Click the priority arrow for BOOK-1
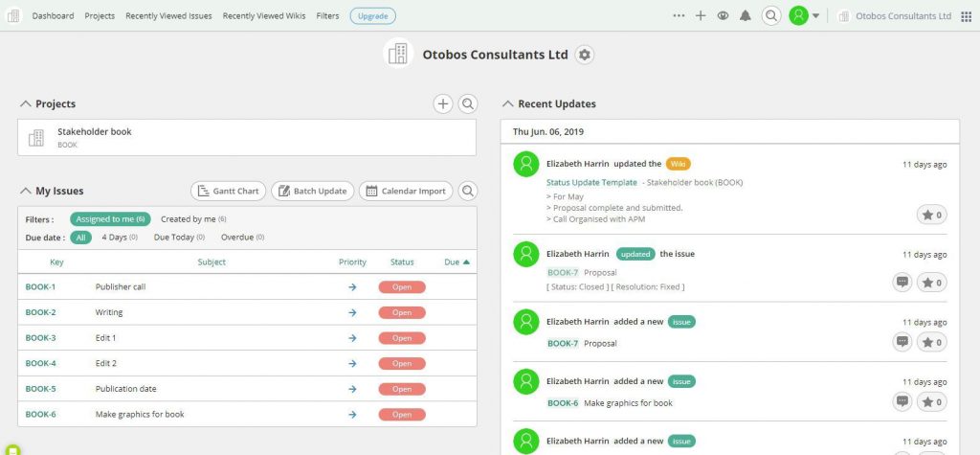The height and width of the screenshot is (455, 980). tap(352, 286)
